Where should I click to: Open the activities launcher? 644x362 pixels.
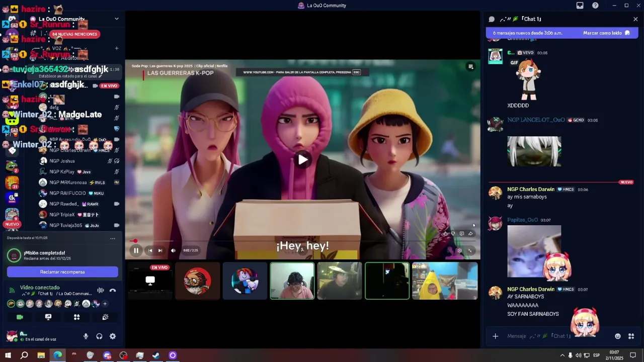tap(77, 317)
